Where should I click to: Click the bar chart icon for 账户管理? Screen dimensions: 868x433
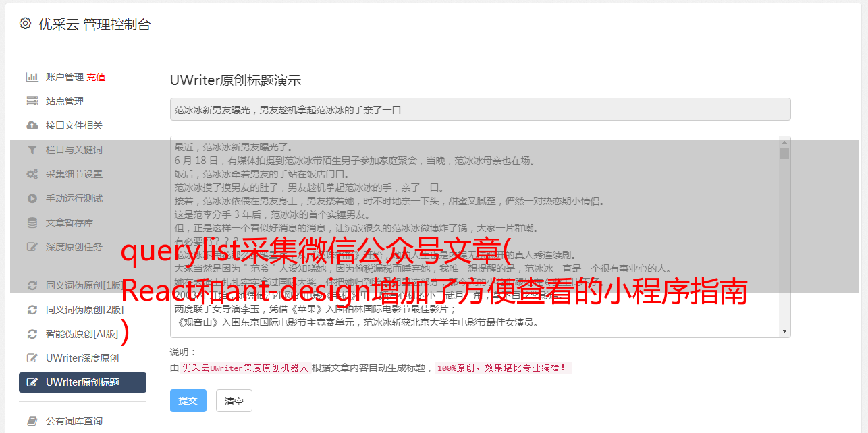tap(32, 77)
